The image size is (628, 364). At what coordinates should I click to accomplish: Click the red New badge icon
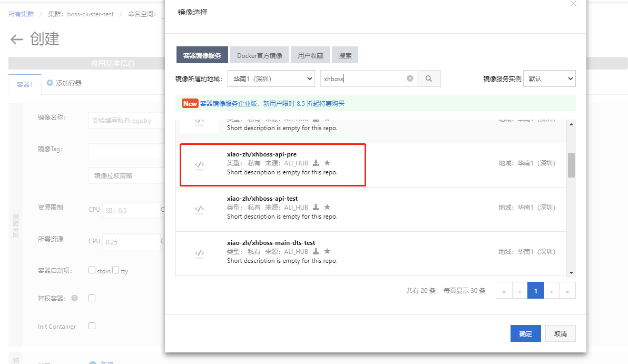190,103
